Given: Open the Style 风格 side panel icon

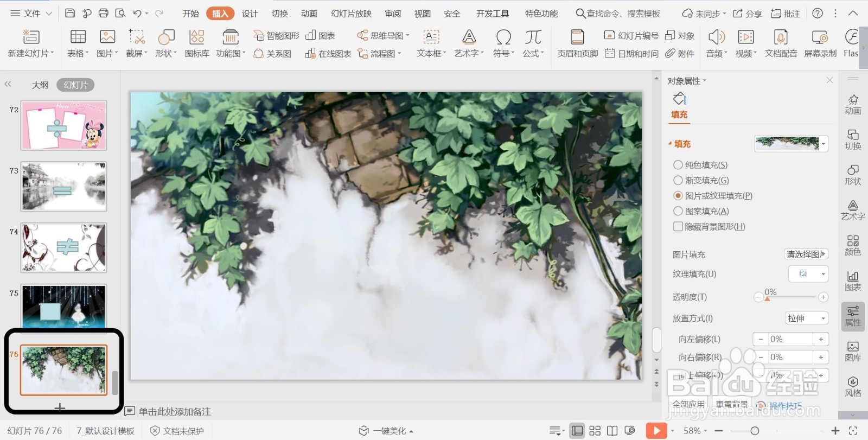Looking at the screenshot, I should tap(853, 386).
